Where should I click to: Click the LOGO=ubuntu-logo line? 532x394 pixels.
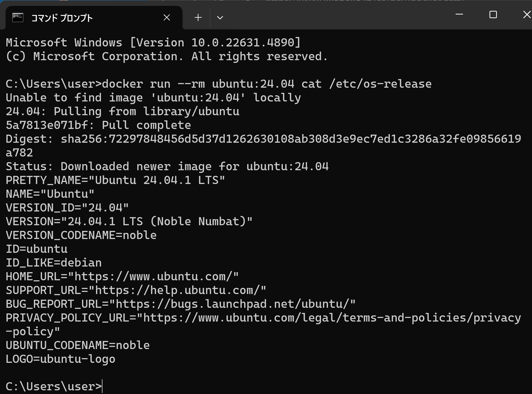coord(60,359)
